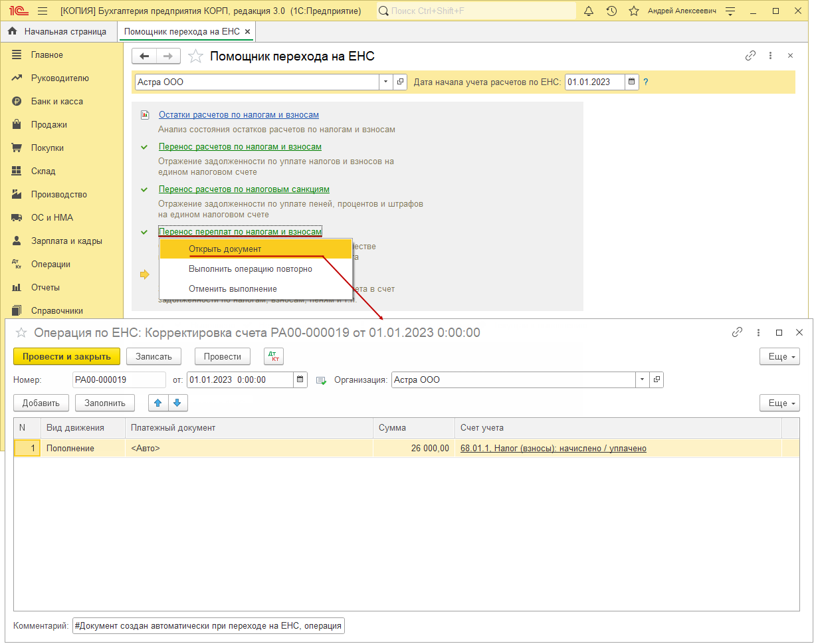This screenshot has width=814, height=644.
Task: Expand organization dropdown in document form
Action: pyautogui.click(x=643, y=380)
